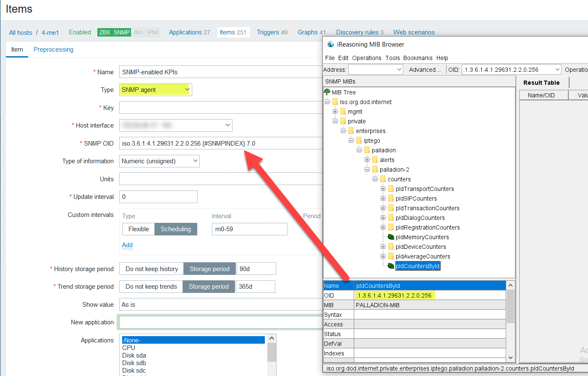Open the Type dropdown showing SNMP agent
Image resolution: width=588 pixels, height=376 pixels.
(x=155, y=90)
